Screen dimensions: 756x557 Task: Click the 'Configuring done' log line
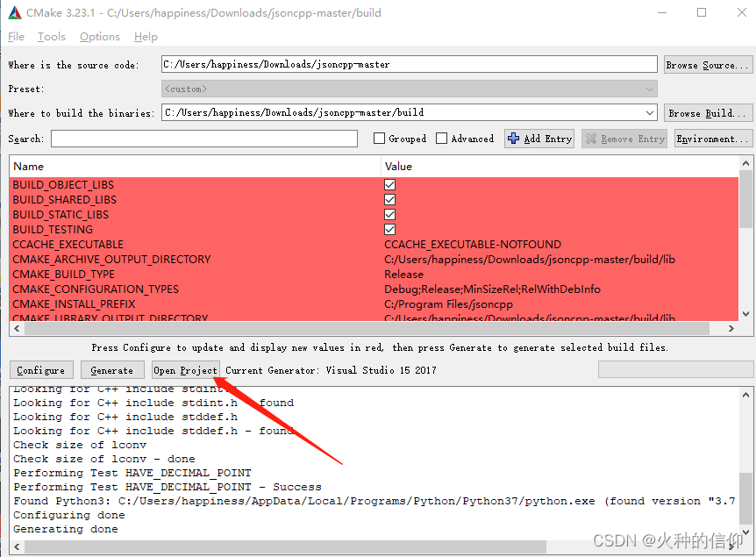point(69,515)
